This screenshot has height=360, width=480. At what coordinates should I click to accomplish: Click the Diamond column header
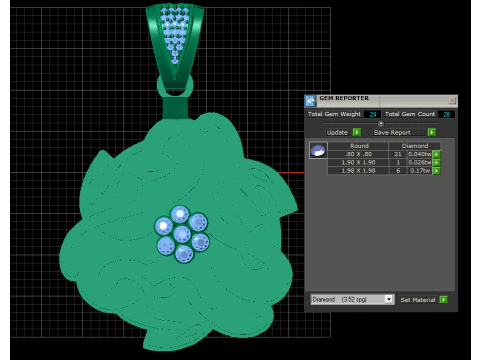[415, 146]
